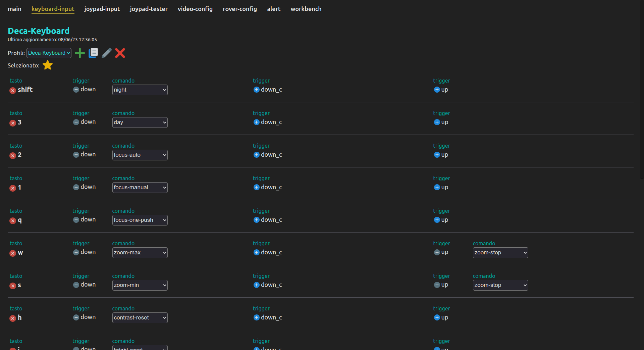Click the duplicate profile copy icon
Screen dimensions: 644x350
[x=93, y=53]
